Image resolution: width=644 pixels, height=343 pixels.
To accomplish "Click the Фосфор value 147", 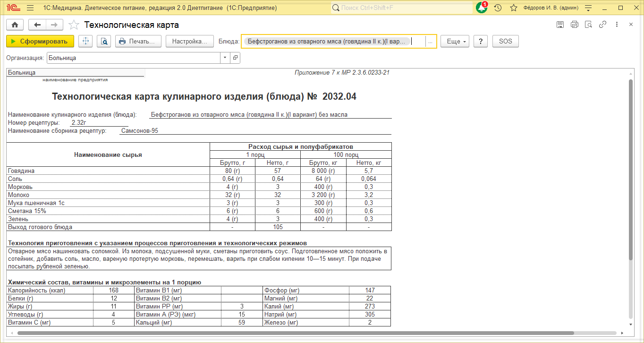I will [x=370, y=290].
